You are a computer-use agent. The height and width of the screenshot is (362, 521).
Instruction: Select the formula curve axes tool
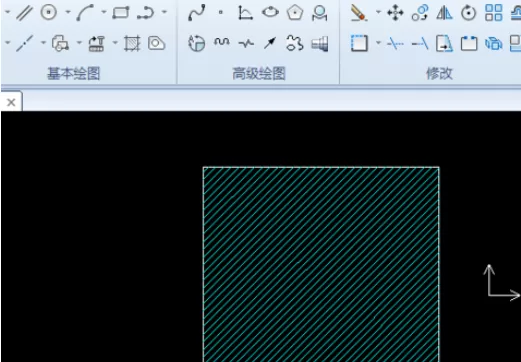pos(245,13)
